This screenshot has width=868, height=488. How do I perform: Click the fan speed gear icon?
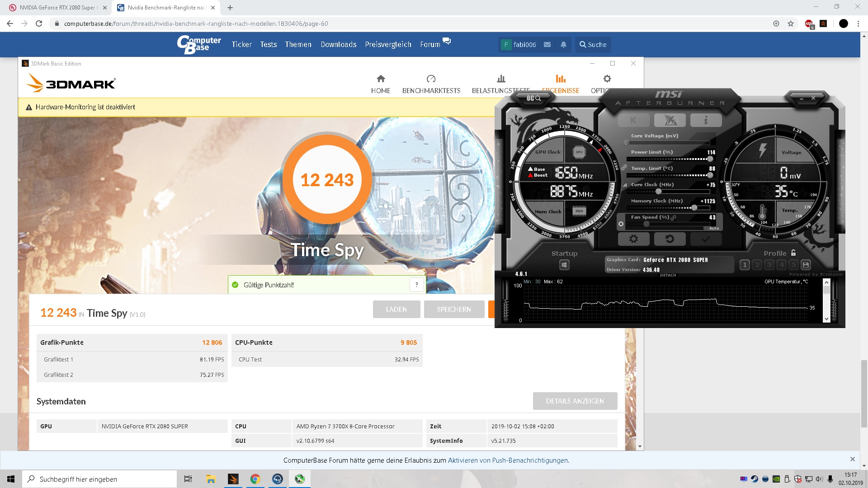[x=621, y=224]
